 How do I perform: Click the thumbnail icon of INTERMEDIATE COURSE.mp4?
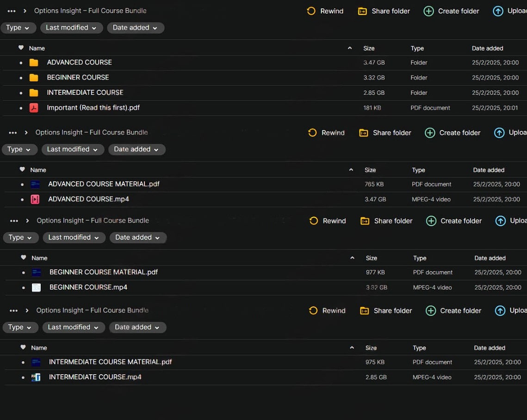click(x=36, y=377)
